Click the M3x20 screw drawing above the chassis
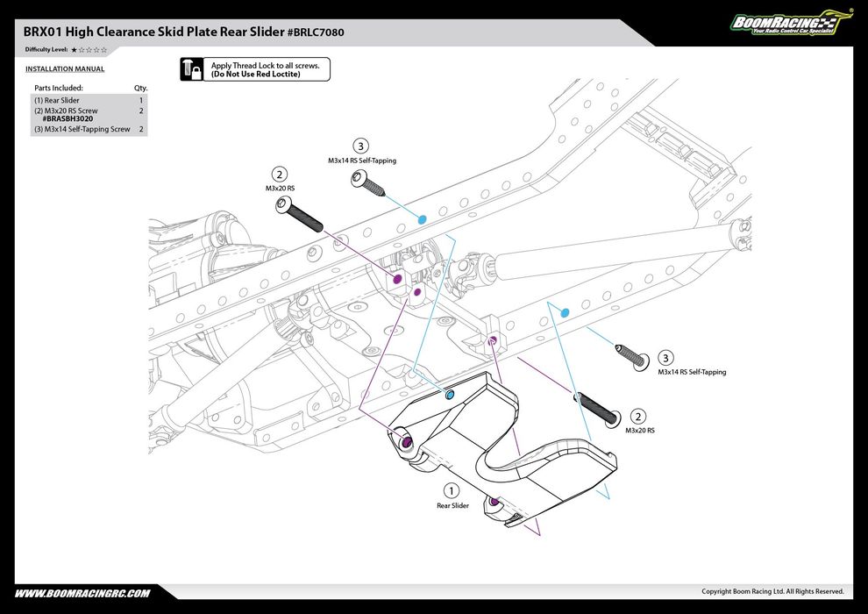Viewport: 868px width, 614px height. coord(299,216)
